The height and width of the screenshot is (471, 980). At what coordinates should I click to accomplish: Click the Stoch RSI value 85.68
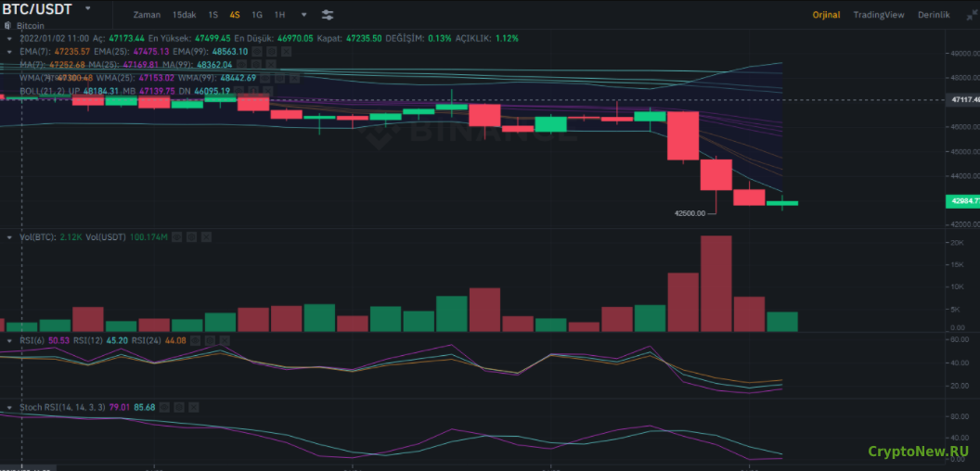pos(145,407)
